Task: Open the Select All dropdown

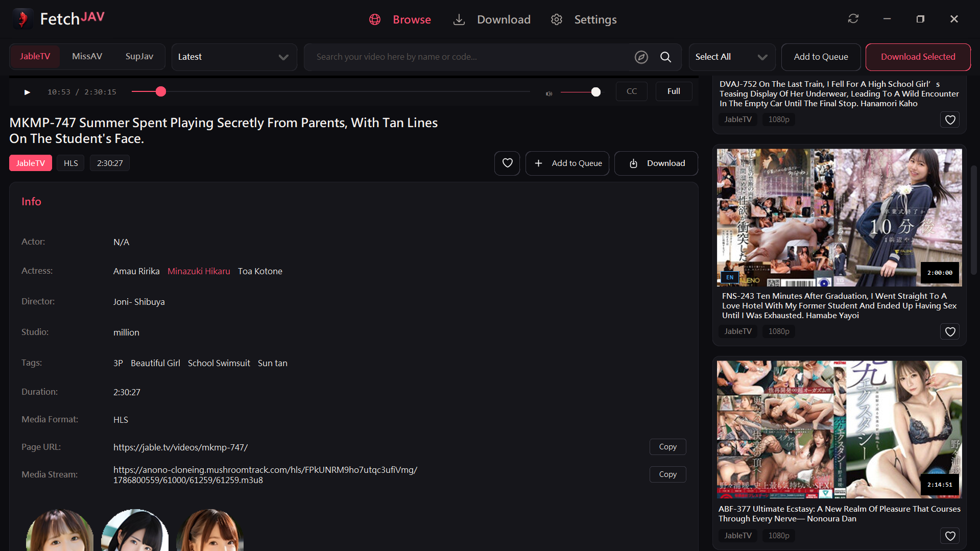Action: point(732,57)
